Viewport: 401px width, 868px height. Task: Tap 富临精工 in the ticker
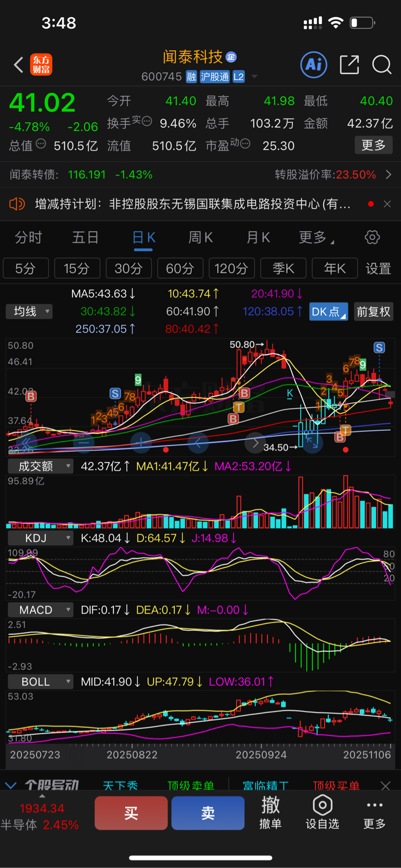click(266, 785)
